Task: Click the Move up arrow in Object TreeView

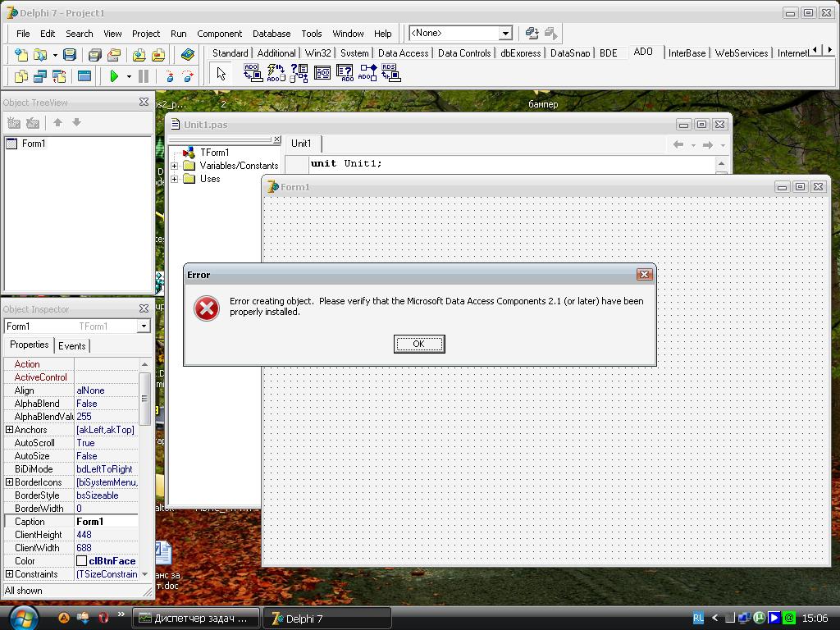Action: click(x=58, y=123)
